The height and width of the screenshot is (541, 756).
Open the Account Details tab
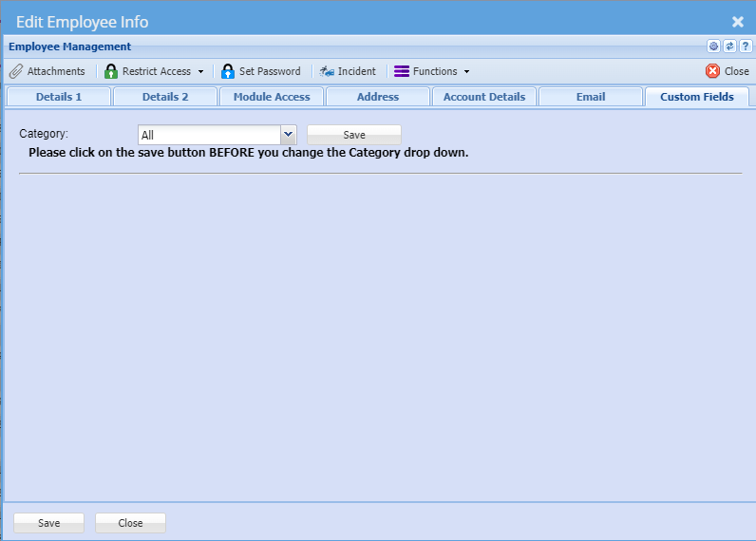484,97
